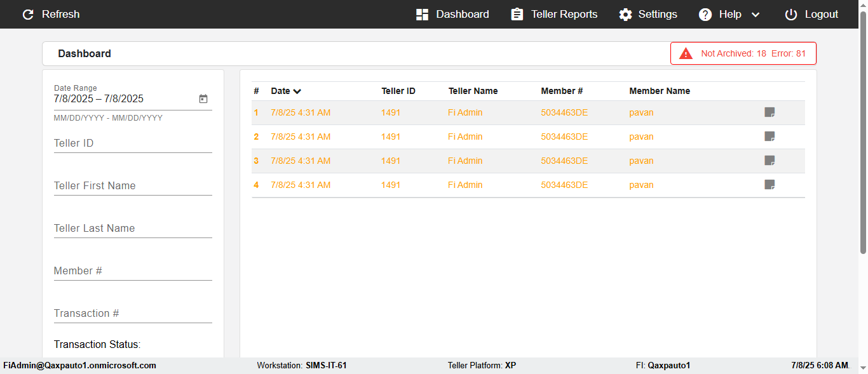The height and width of the screenshot is (374, 868).
Task: Open the Teller Reports menu item
Action: tap(554, 14)
